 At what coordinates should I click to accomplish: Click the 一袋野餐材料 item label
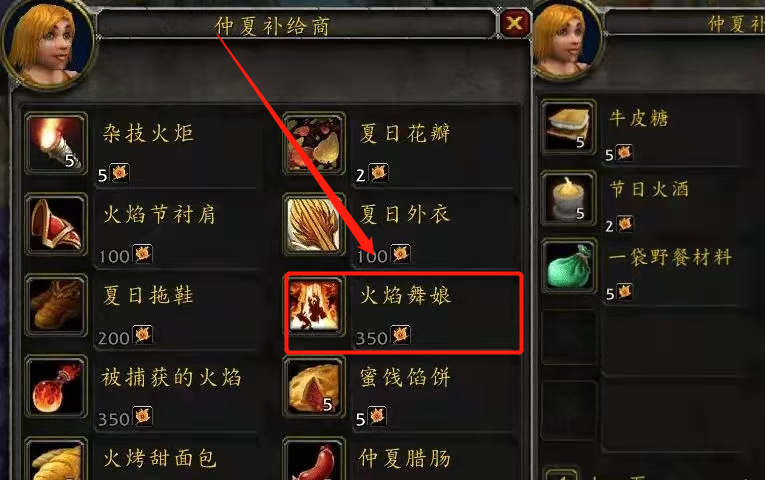click(x=669, y=257)
